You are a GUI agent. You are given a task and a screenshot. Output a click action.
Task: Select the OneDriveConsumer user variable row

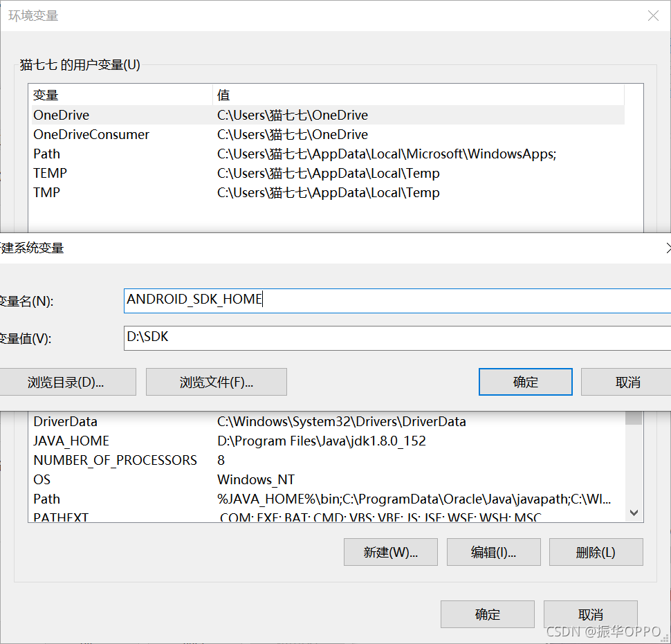[x=328, y=134]
